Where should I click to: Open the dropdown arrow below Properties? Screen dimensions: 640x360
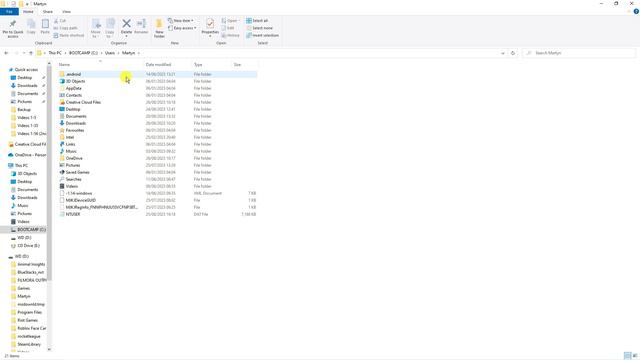tap(210, 36)
